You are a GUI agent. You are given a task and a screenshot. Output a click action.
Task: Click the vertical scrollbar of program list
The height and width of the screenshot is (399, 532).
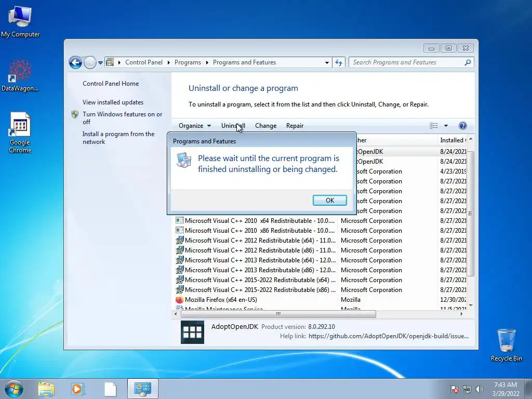pyautogui.click(x=470, y=214)
